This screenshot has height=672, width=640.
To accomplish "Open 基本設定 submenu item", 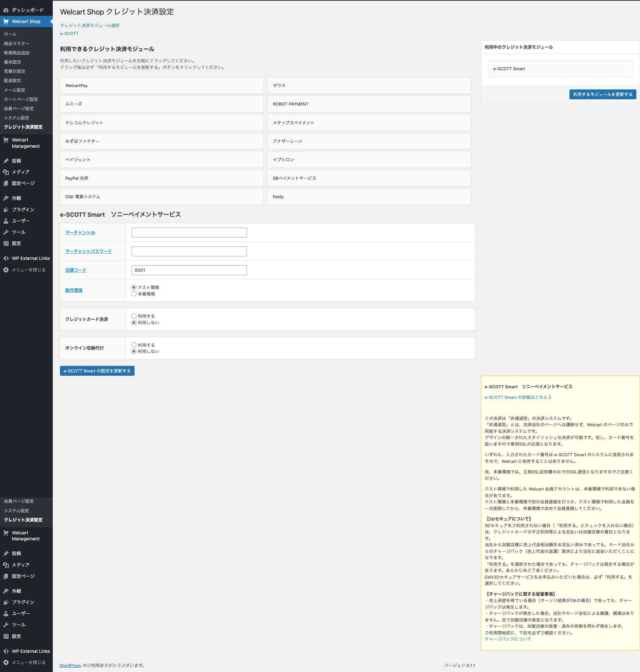I will 12,62.
